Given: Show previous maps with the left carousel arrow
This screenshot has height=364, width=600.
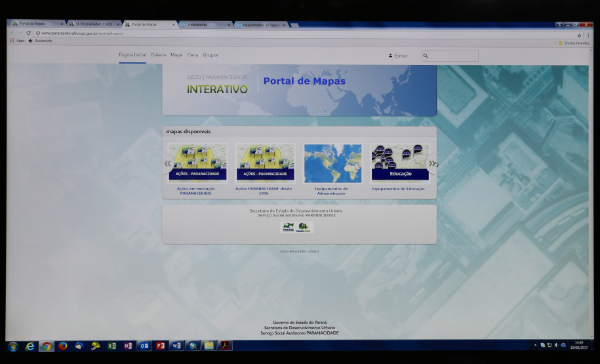Looking at the screenshot, I should (168, 164).
